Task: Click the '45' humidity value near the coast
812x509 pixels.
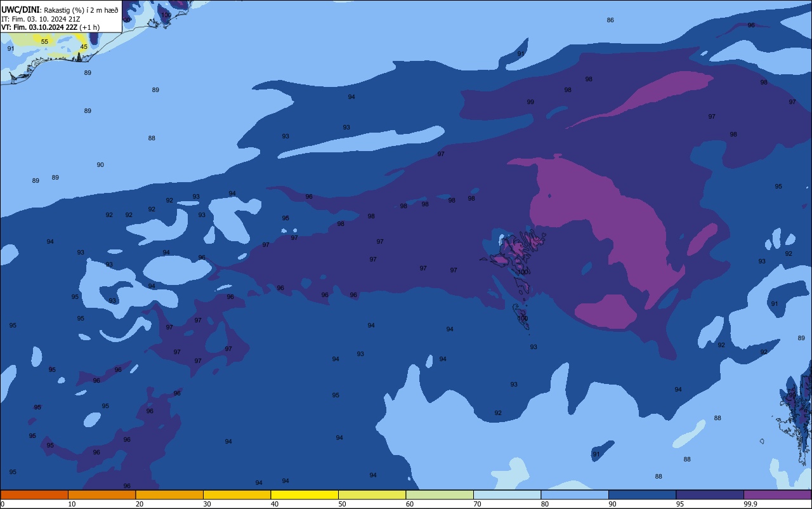Action: click(x=84, y=47)
